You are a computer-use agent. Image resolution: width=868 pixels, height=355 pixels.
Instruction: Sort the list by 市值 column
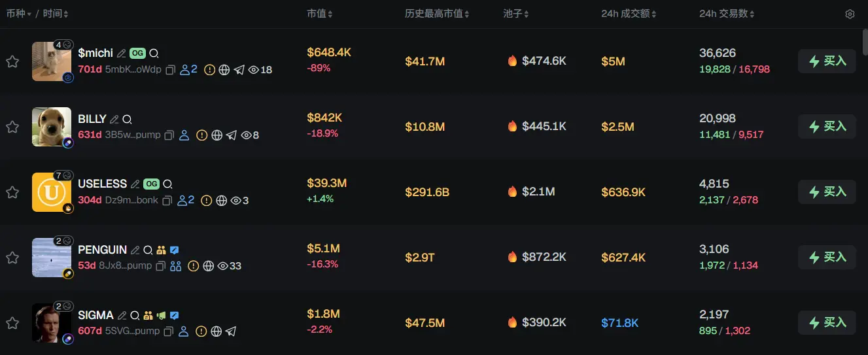pyautogui.click(x=320, y=14)
